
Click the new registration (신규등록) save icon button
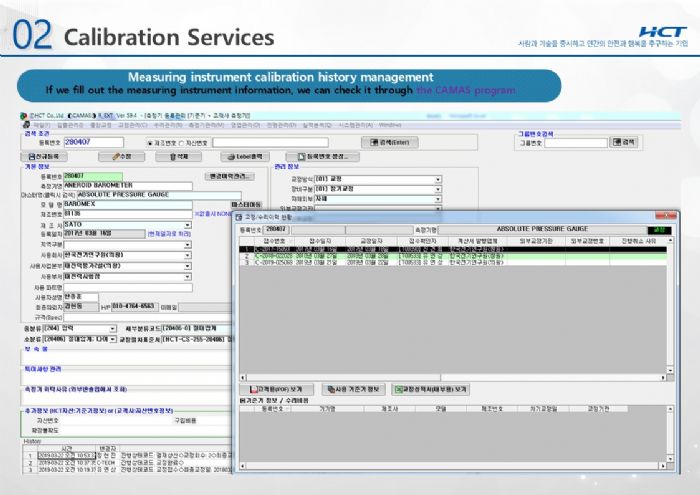coord(48,157)
